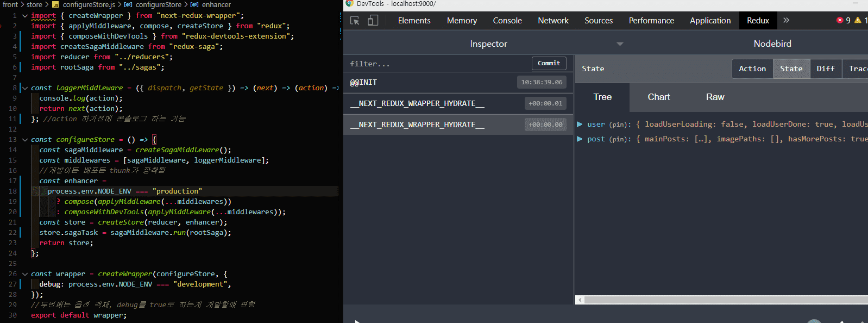Expand the user state tree node
Screen dimensions: 868x323
[580, 125]
